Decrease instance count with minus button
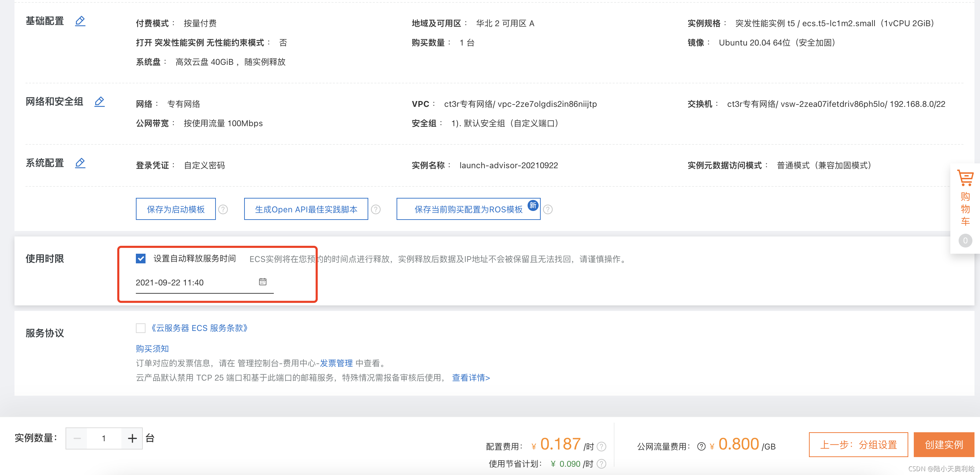The image size is (980, 475). [77, 438]
